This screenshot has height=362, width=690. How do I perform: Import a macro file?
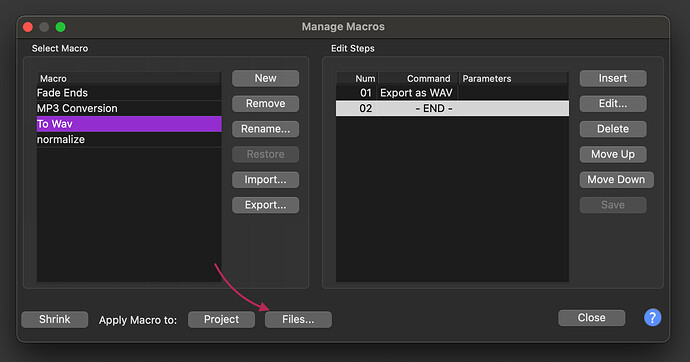tap(265, 179)
